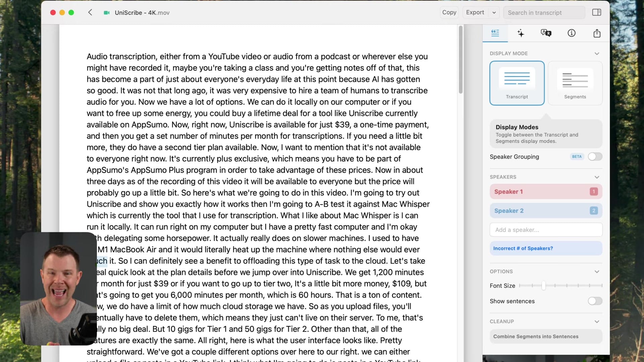644x362 pixels.
Task: Click the share icon in sidebar
Action: click(x=597, y=33)
